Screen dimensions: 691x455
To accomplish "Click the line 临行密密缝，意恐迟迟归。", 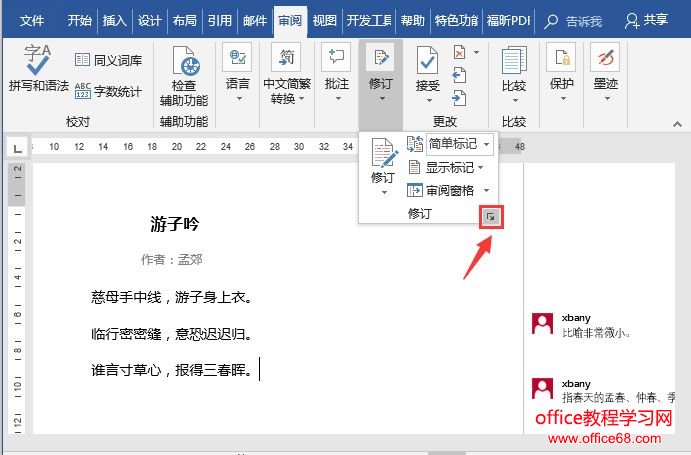I will click(172, 334).
